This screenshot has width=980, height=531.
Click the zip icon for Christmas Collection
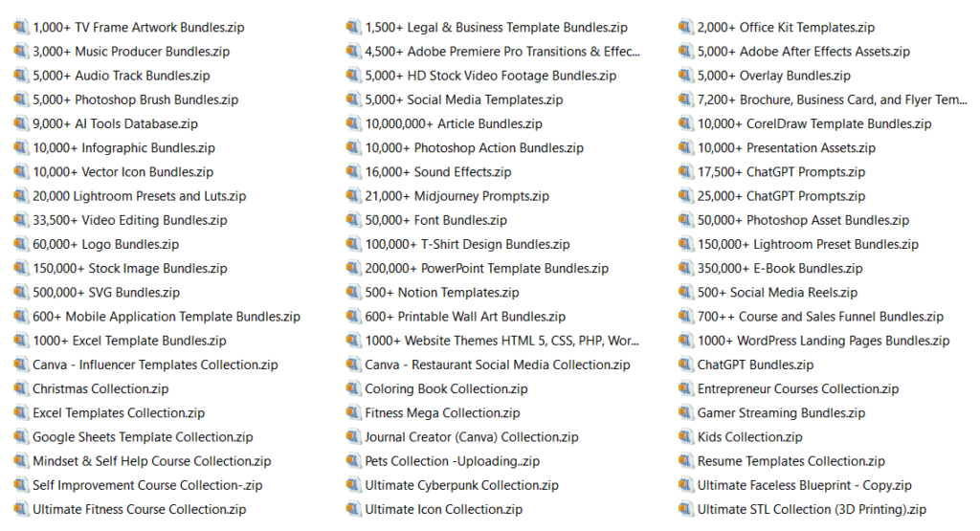21,388
